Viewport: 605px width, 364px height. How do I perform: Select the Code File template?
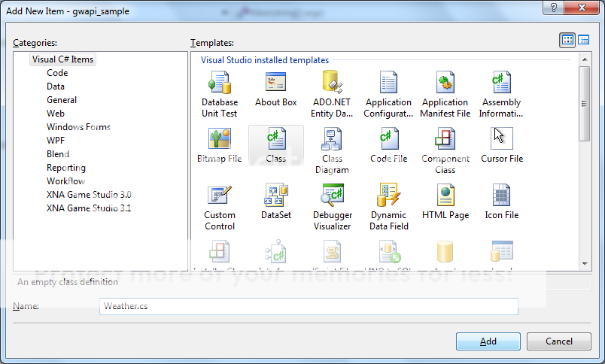coord(388,145)
